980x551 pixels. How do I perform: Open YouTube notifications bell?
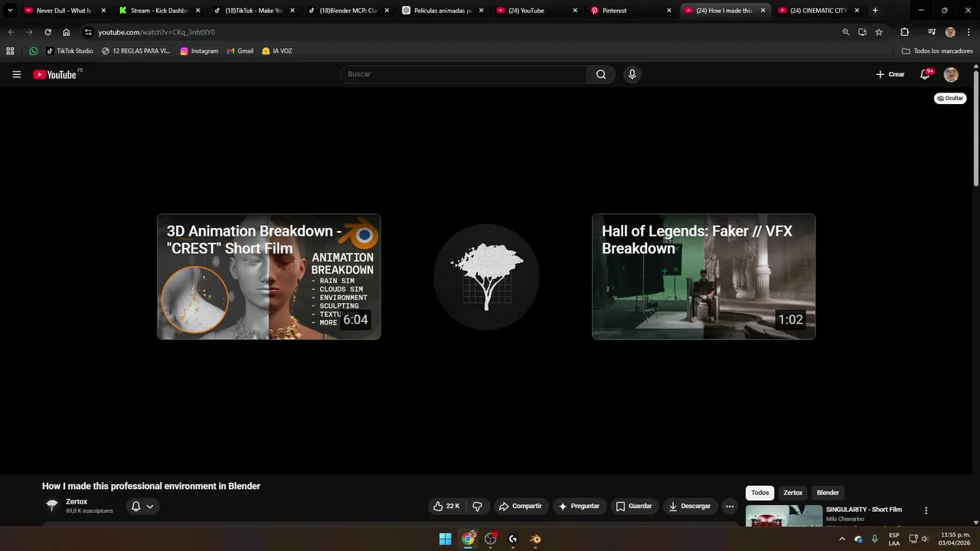tap(926, 74)
